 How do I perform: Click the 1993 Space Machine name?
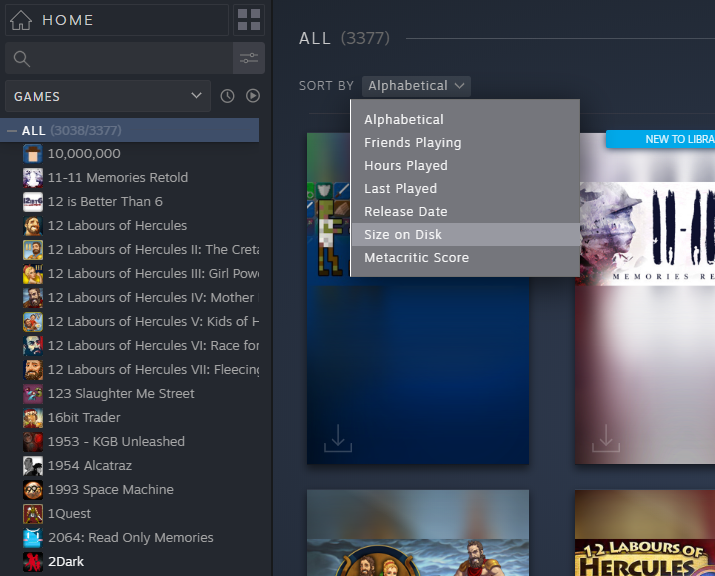pyautogui.click(x=111, y=490)
